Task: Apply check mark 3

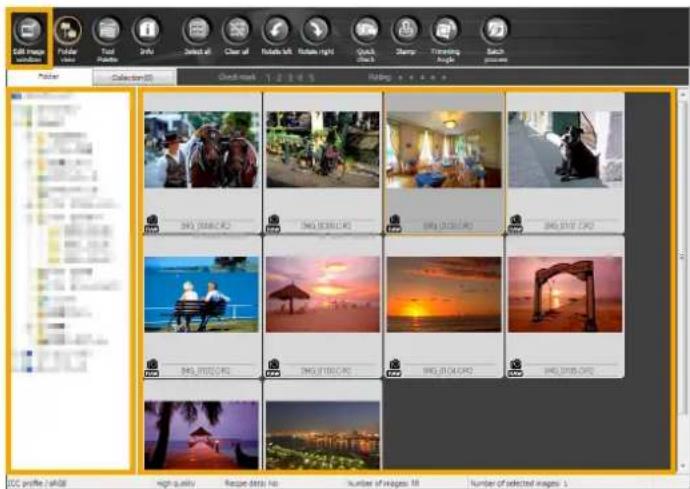Action: click(290, 78)
